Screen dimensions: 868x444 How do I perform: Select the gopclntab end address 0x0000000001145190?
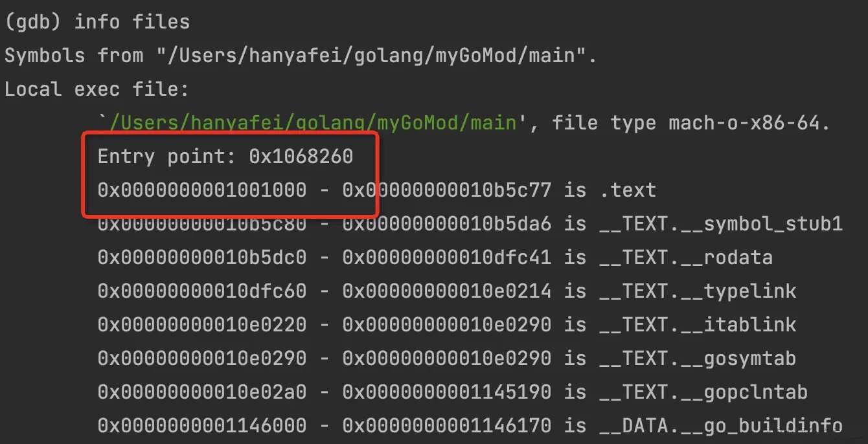click(446, 392)
